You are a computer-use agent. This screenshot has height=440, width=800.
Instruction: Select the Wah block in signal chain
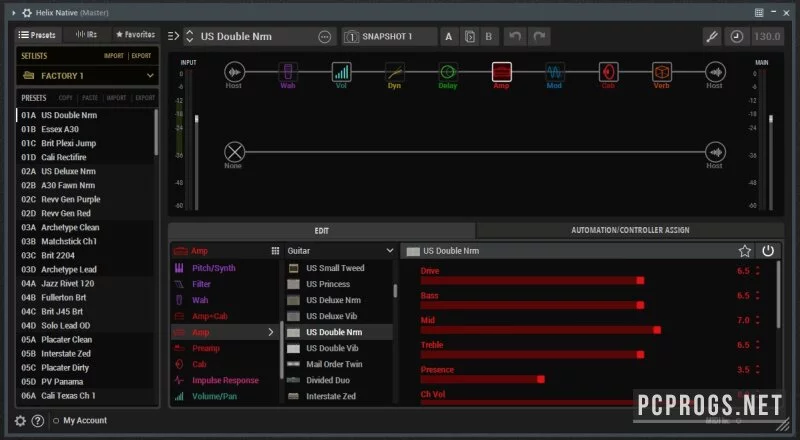tap(288, 72)
